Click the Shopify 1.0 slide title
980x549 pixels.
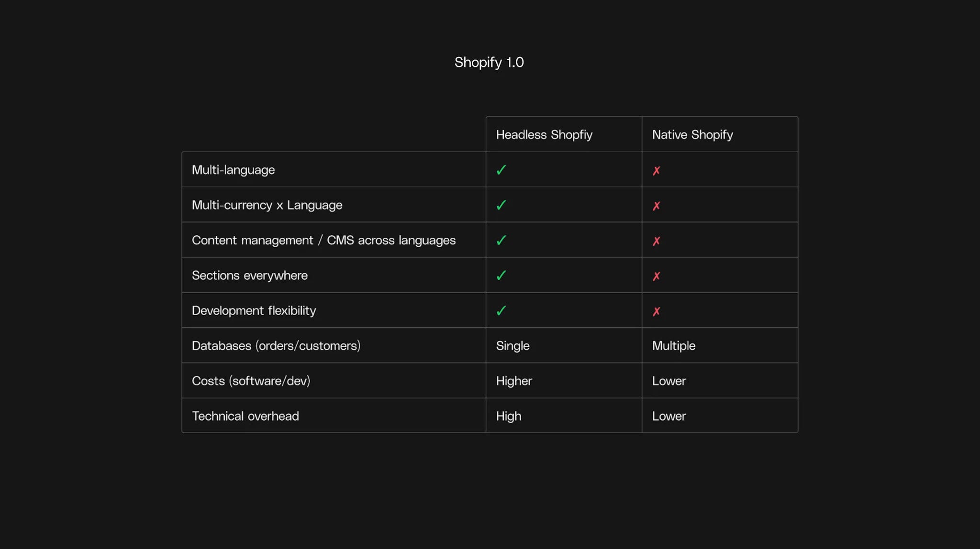point(489,62)
